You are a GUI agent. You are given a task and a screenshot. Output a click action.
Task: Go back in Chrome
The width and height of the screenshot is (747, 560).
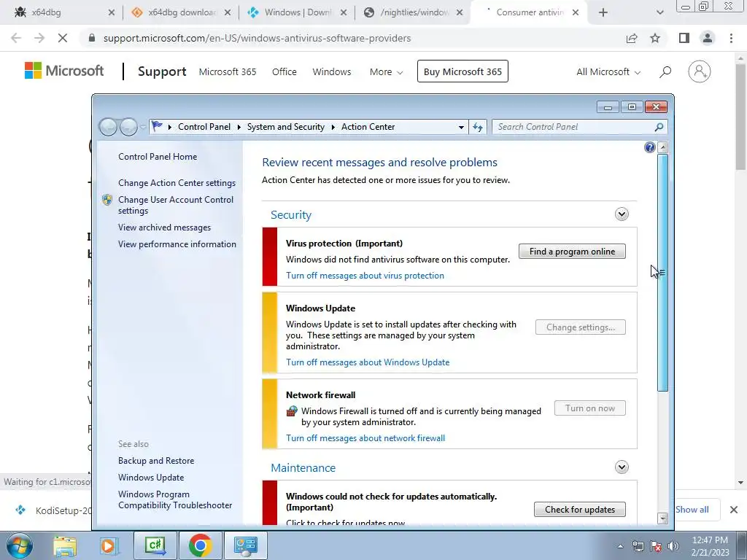click(x=16, y=38)
